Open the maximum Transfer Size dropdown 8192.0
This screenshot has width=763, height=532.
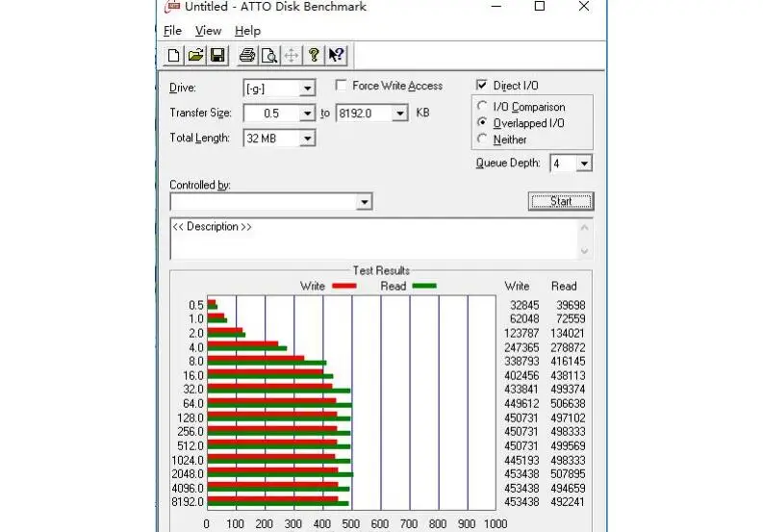pyautogui.click(x=399, y=114)
